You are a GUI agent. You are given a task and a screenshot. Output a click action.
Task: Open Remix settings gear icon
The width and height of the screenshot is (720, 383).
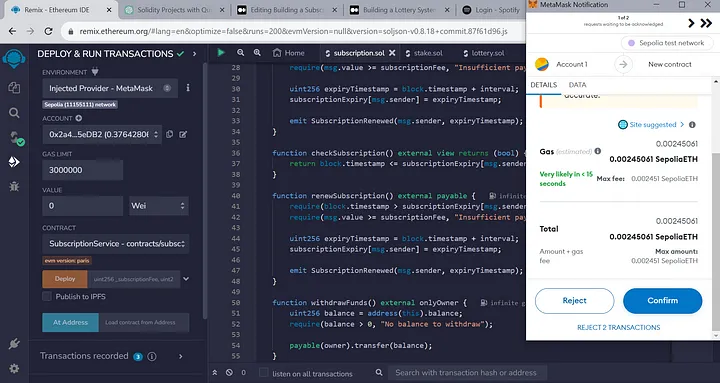[14, 368]
